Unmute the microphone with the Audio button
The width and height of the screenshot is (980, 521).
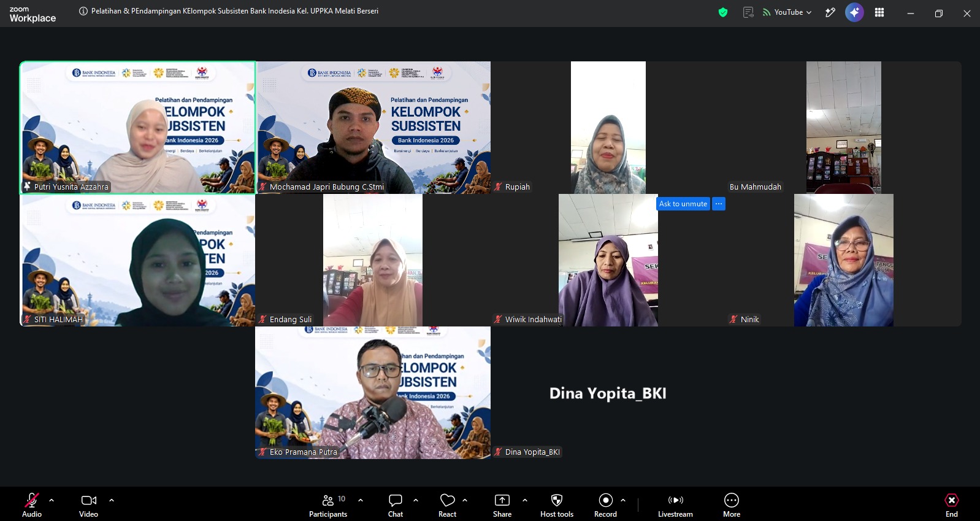32,506
